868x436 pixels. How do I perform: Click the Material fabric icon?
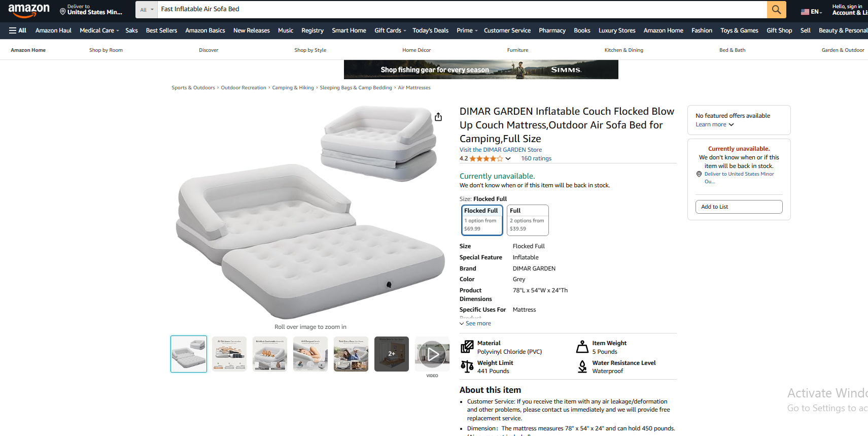[467, 347]
